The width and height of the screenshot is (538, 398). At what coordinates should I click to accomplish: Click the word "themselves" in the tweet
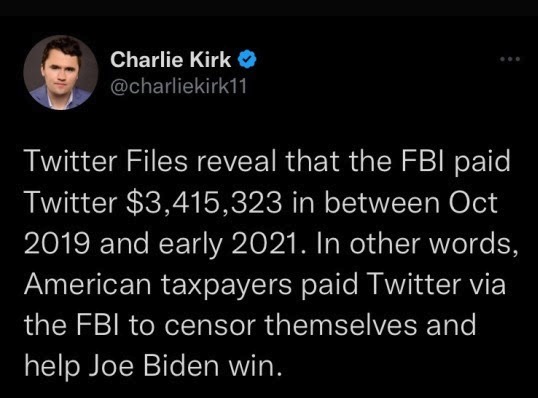(x=341, y=325)
